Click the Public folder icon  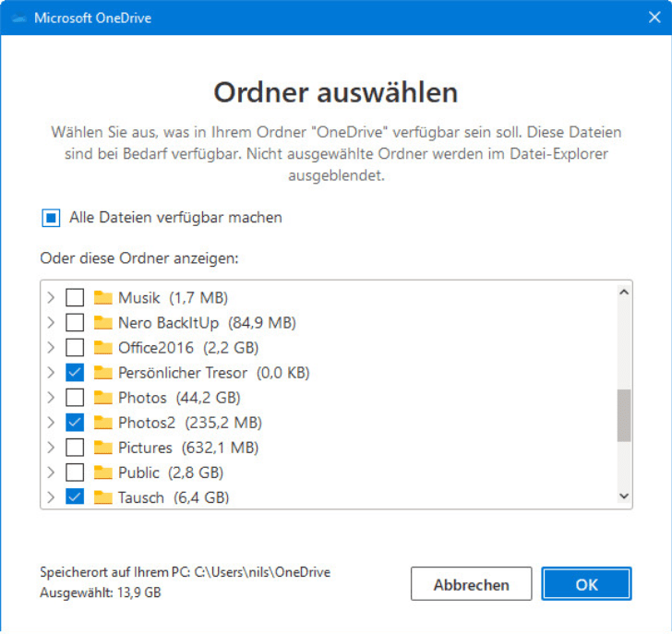pos(102,473)
